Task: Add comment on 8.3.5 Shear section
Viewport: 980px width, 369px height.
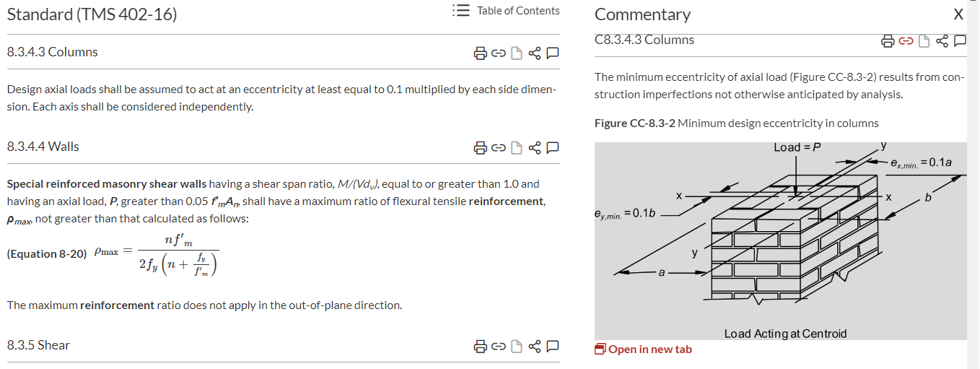Action: 554,347
